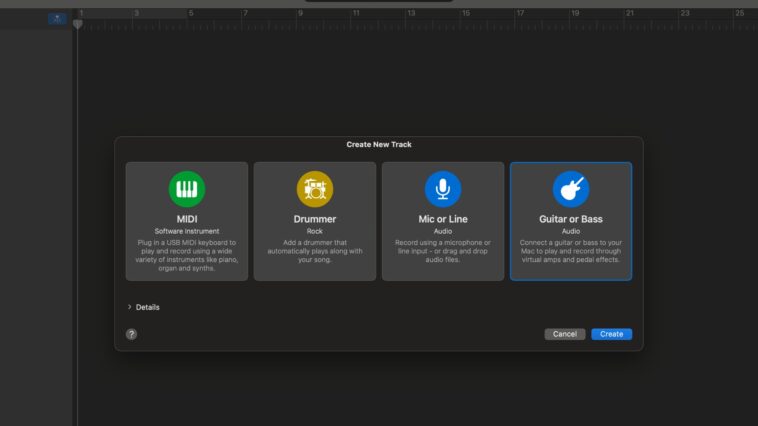758x426 pixels.
Task: Select the Mic or Line microphone icon
Action: click(x=443, y=189)
